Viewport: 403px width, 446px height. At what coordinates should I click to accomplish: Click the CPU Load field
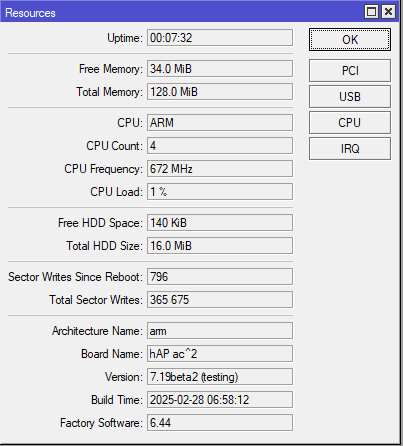220,192
